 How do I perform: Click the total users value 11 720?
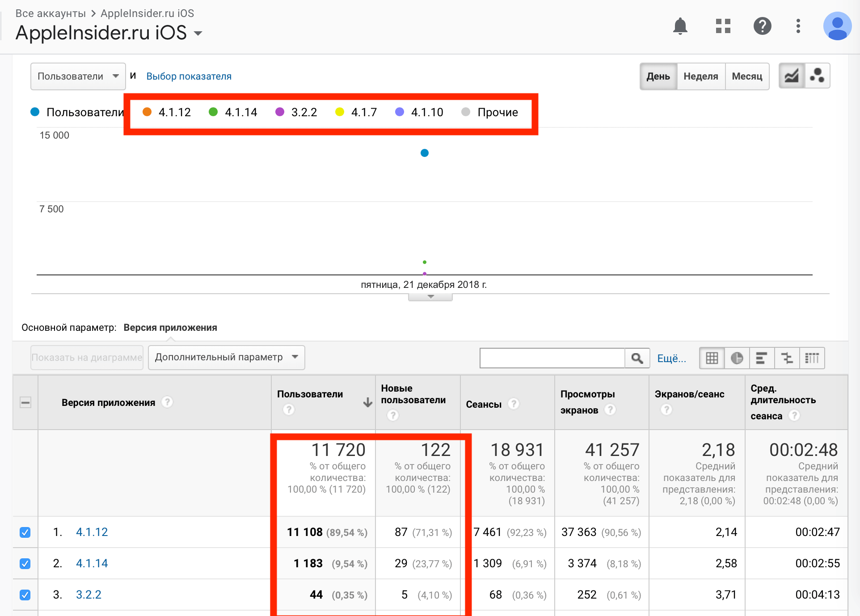point(338,450)
